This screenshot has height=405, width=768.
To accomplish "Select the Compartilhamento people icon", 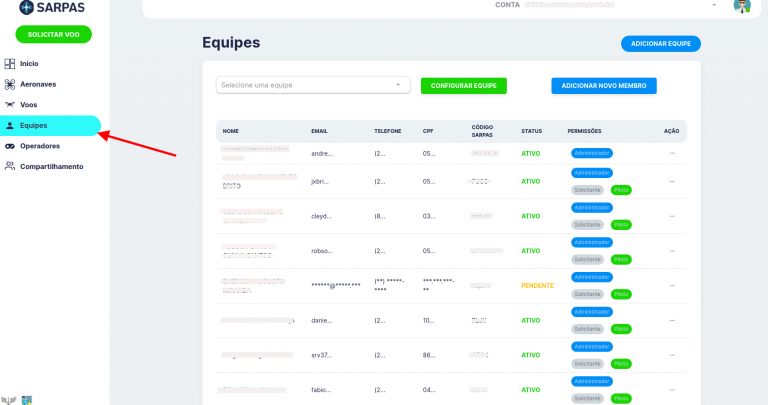I will (10, 167).
